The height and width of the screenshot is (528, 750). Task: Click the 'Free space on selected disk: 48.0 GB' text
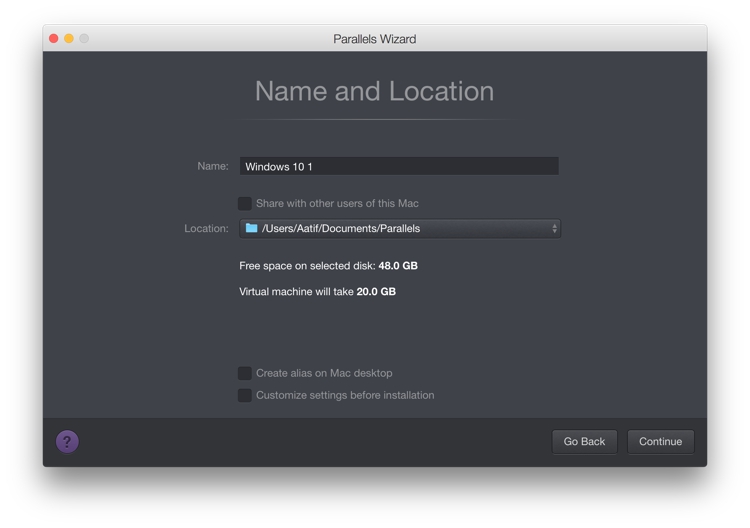[x=328, y=266]
